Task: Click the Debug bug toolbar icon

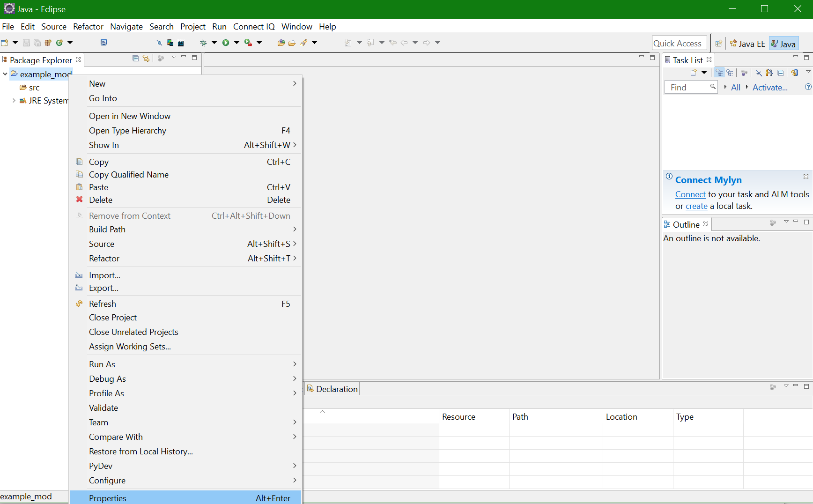Action: pyautogui.click(x=203, y=43)
